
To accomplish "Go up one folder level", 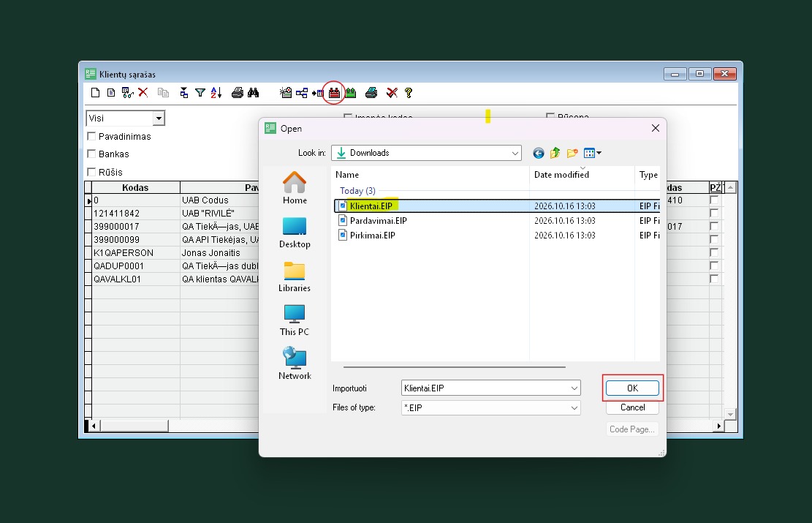I will click(x=555, y=153).
